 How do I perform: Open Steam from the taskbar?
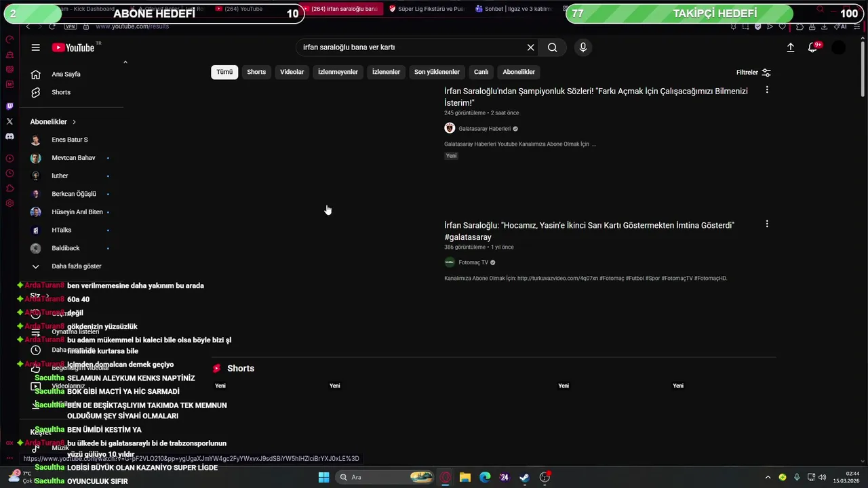click(x=524, y=477)
